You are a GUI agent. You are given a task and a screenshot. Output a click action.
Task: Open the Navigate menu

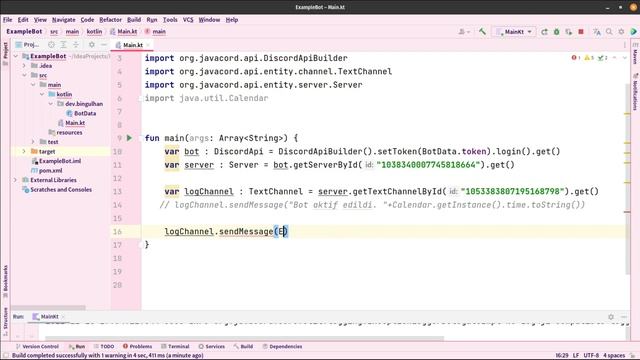point(63,20)
